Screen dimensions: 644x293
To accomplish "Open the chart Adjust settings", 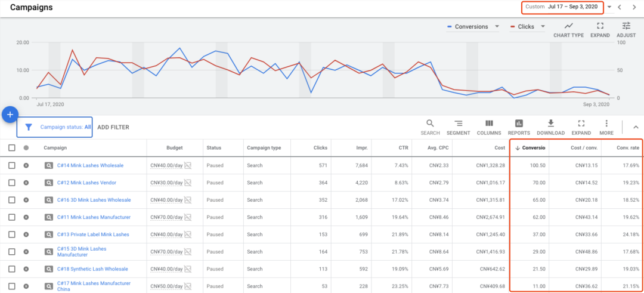I will pos(626,26).
